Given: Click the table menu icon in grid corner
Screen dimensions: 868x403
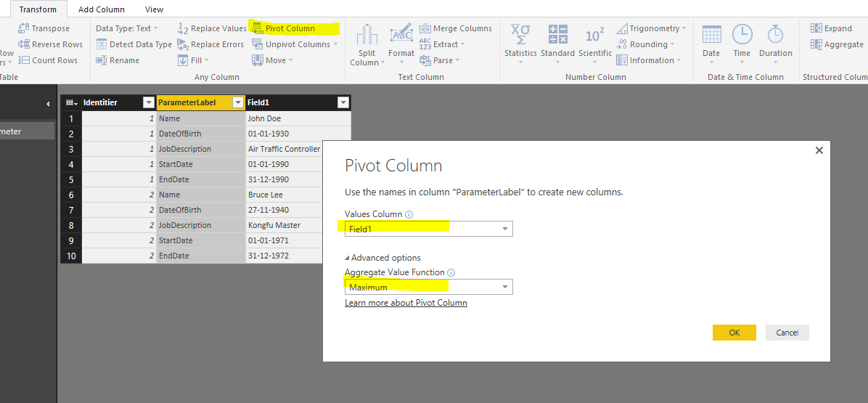Looking at the screenshot, I should (71, 102).
